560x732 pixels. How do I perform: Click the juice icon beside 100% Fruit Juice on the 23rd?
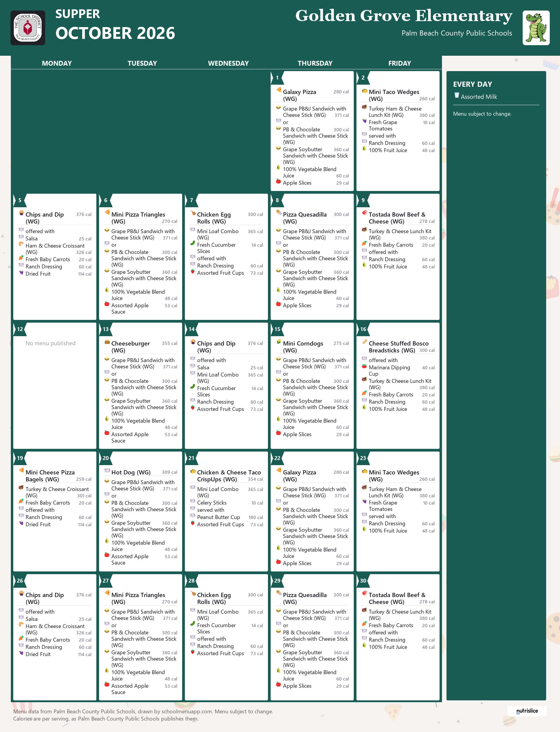coord(364,529)
